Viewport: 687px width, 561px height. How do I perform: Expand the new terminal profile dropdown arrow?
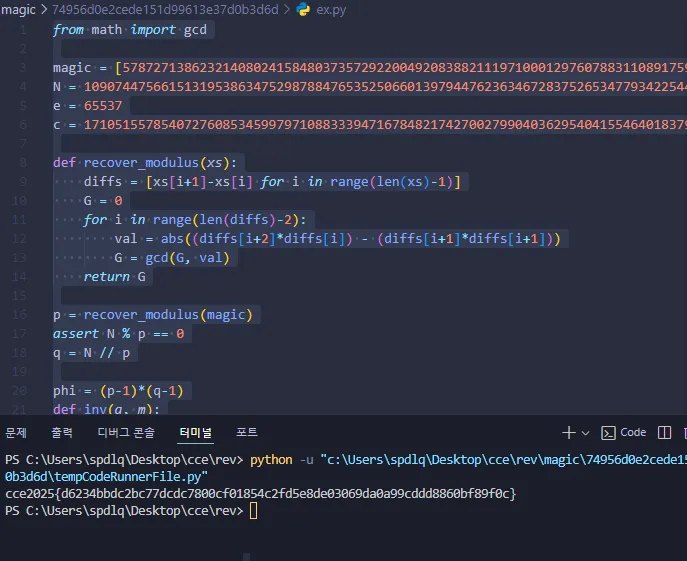pos(585,433)
